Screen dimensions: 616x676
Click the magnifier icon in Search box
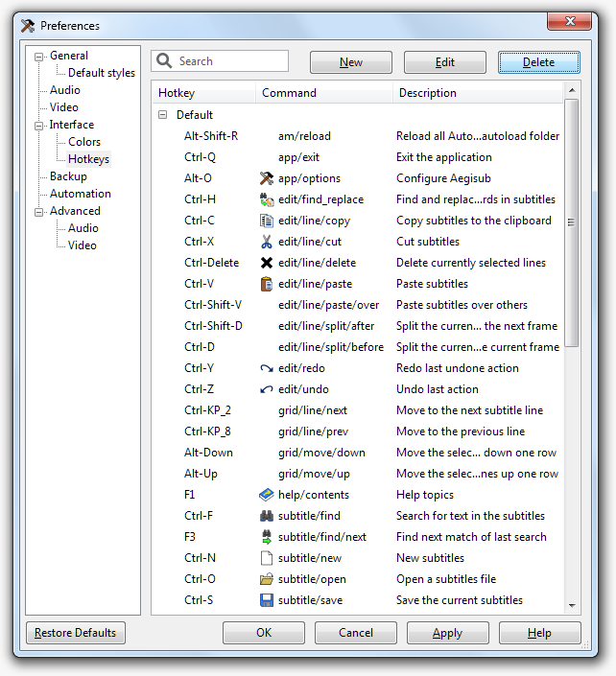(164, 60)
